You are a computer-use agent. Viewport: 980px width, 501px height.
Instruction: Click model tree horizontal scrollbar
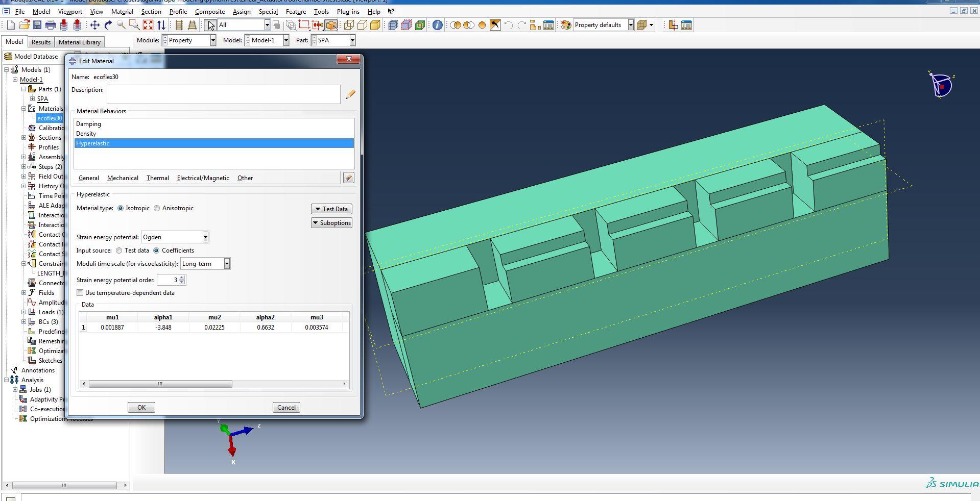[x=64, y=485]
